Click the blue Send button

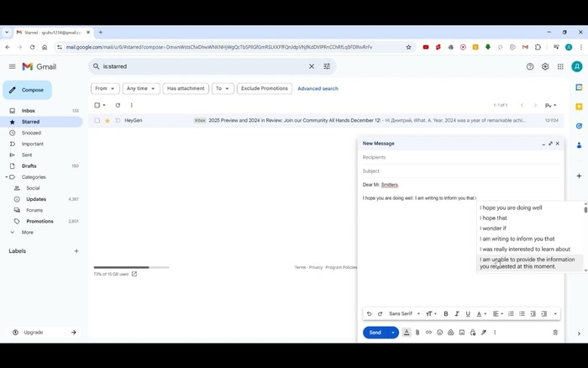point(375,333)
